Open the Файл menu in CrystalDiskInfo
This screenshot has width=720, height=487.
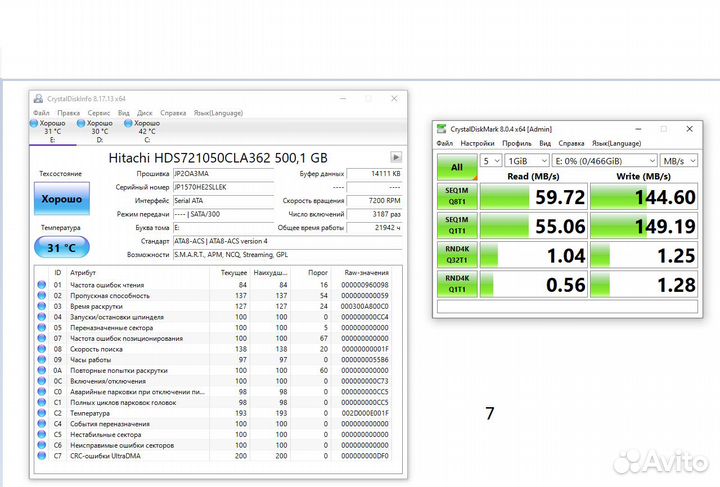[41, 112]
